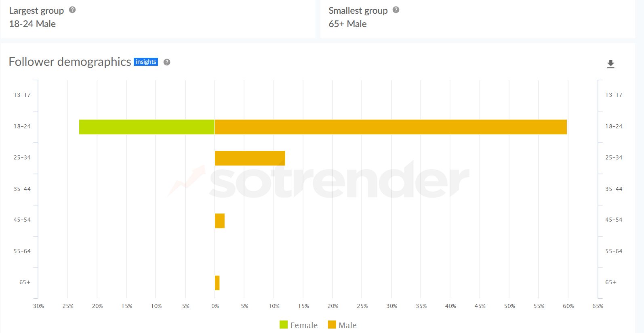Click the green Female legend swatch
This screenshot has height=333, width=644.
pyautogui.click(x=284, y=325)
